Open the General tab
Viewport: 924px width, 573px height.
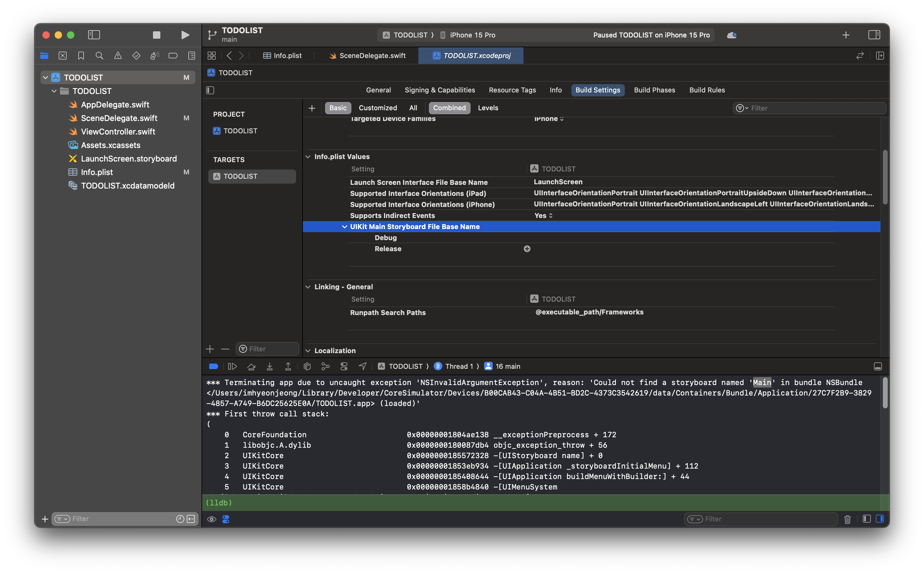(378, 90)
